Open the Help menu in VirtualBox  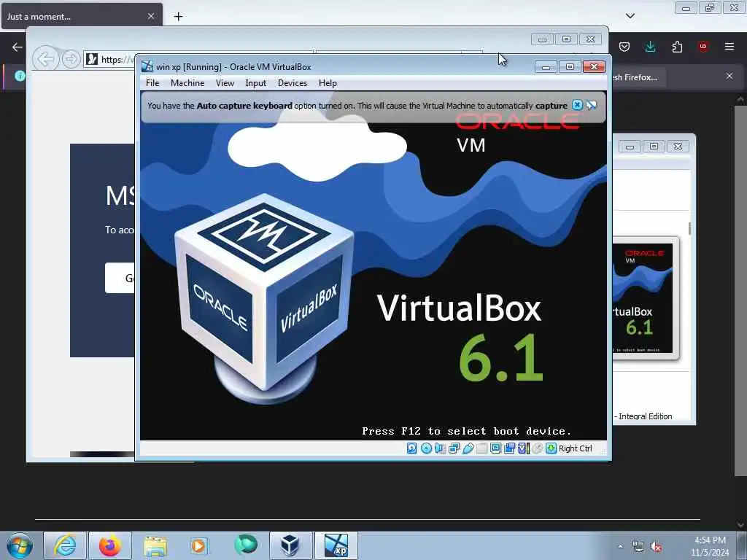(x=328, y=83)
